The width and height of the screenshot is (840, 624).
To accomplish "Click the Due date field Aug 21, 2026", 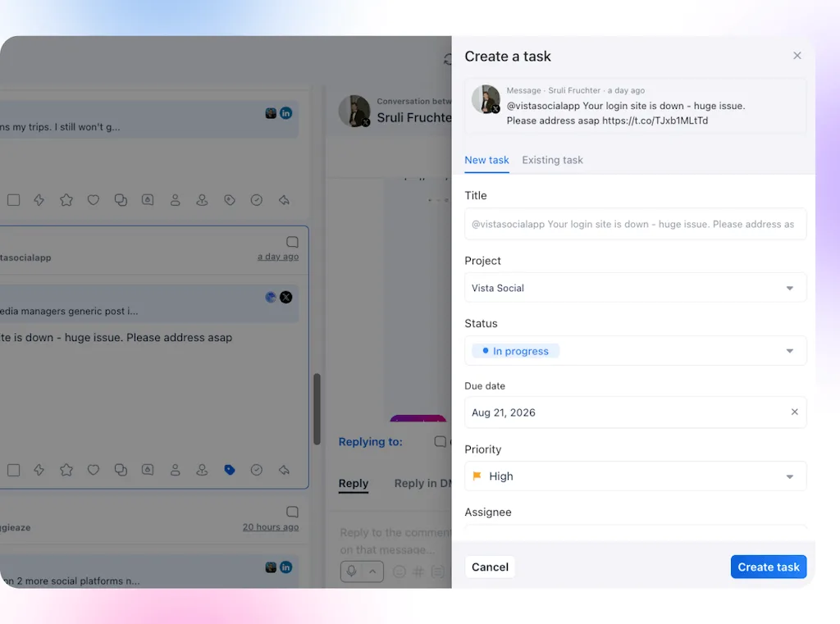I will point(636,412).
